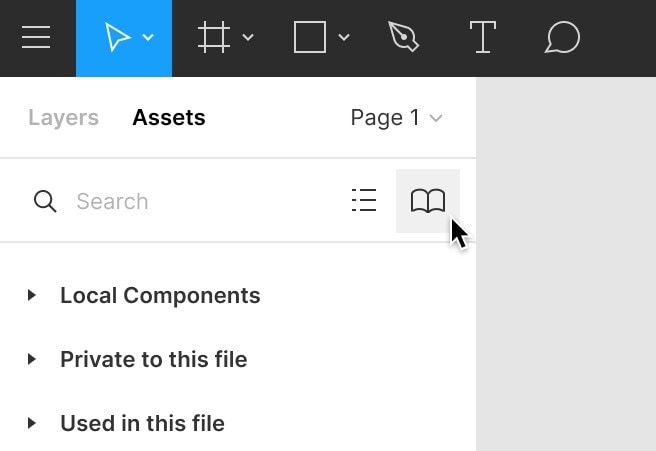656x451 pixels.
Task: Select the Frame tool
Action: coord(212,38)
